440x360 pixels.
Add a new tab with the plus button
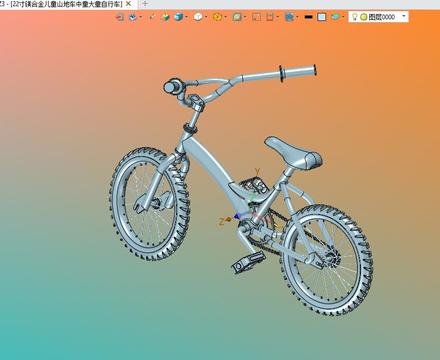point(145,4)
